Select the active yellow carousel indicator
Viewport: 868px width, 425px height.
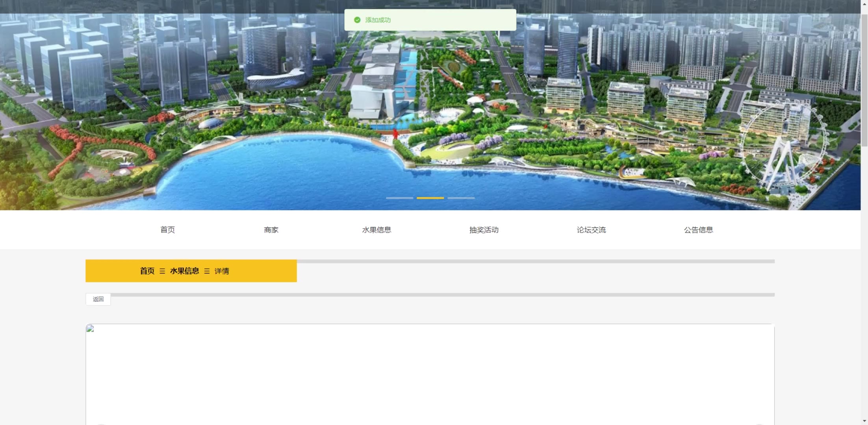430,198
